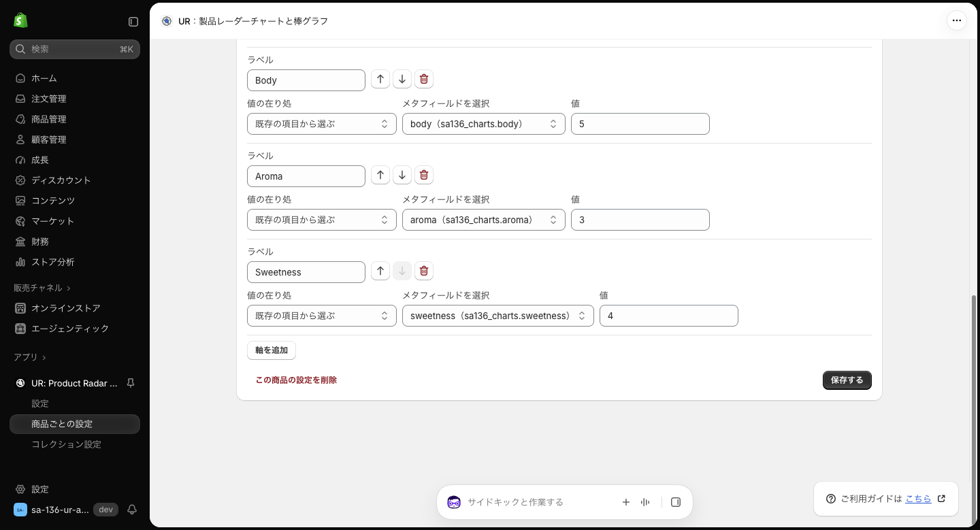This screenshot has height=530, width=980.
Task: Open the sweetness metafield dropdown
Action: (498, 316)
